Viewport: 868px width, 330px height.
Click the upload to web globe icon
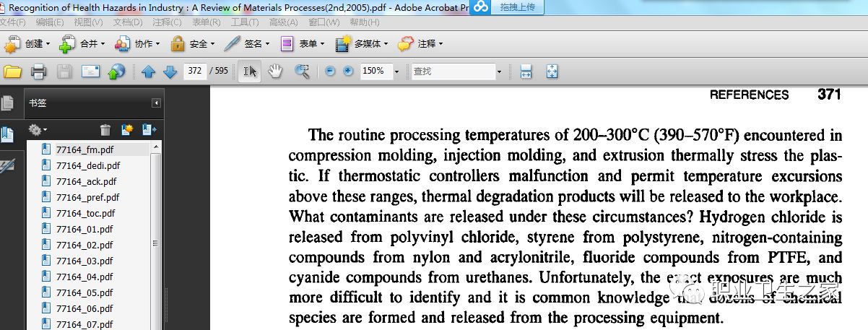click(116, 71)
